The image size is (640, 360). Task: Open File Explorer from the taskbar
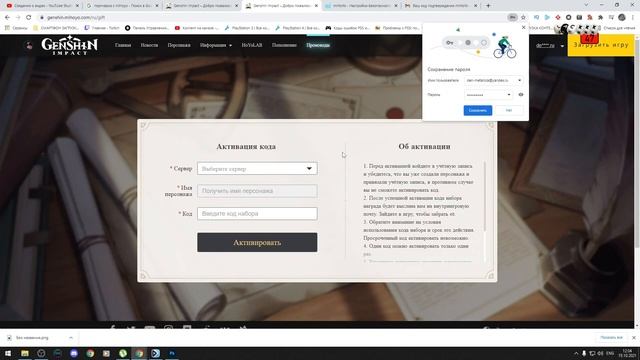(25, 353)
